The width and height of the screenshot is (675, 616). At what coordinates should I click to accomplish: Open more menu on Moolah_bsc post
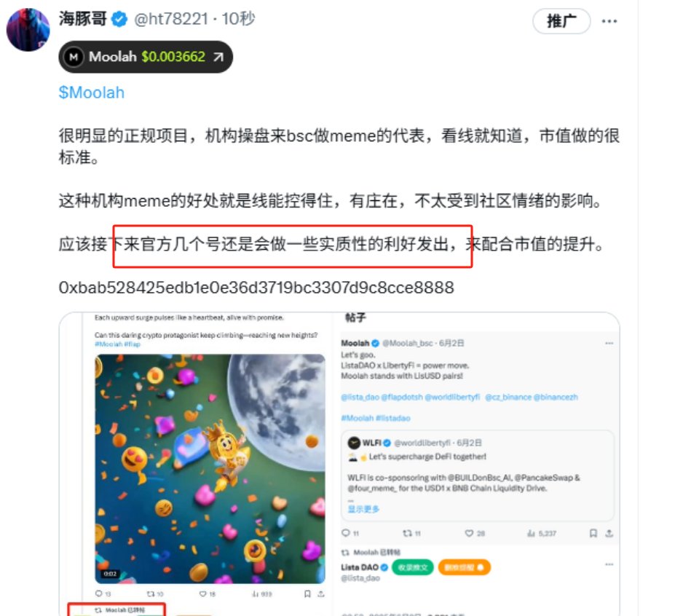[x=609, y=343]
